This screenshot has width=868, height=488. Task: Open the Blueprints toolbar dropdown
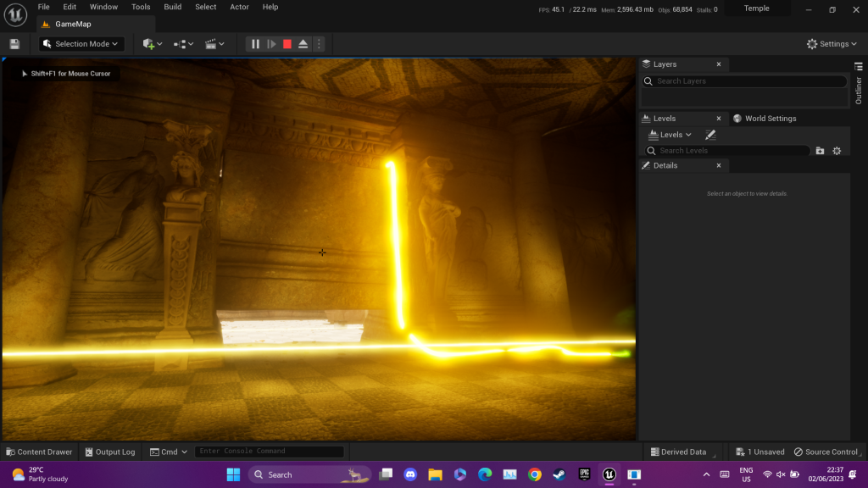[x=183, y=44]
